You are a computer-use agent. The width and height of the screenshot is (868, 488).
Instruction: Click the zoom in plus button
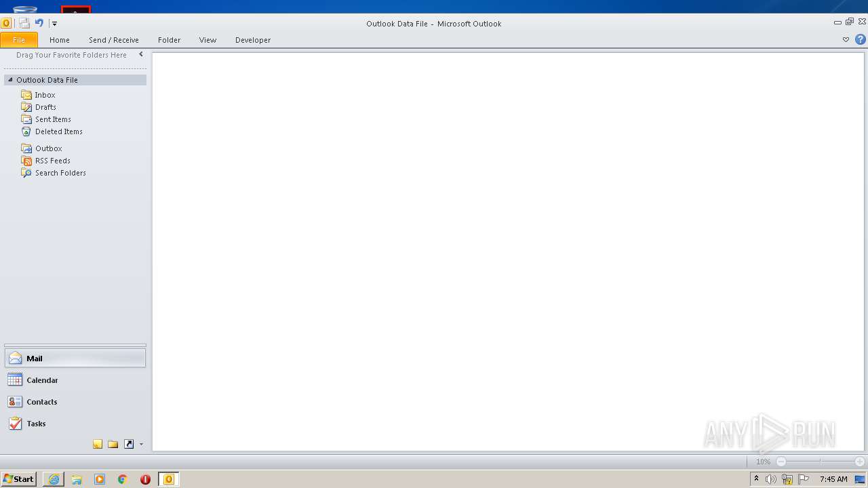click(x=860, y=462)
